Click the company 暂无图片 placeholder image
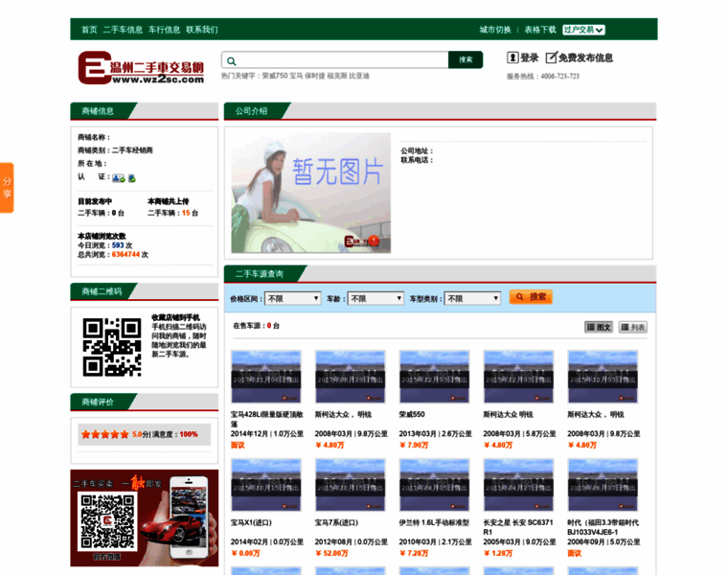 pyautogui.click(x=311, y=193)
